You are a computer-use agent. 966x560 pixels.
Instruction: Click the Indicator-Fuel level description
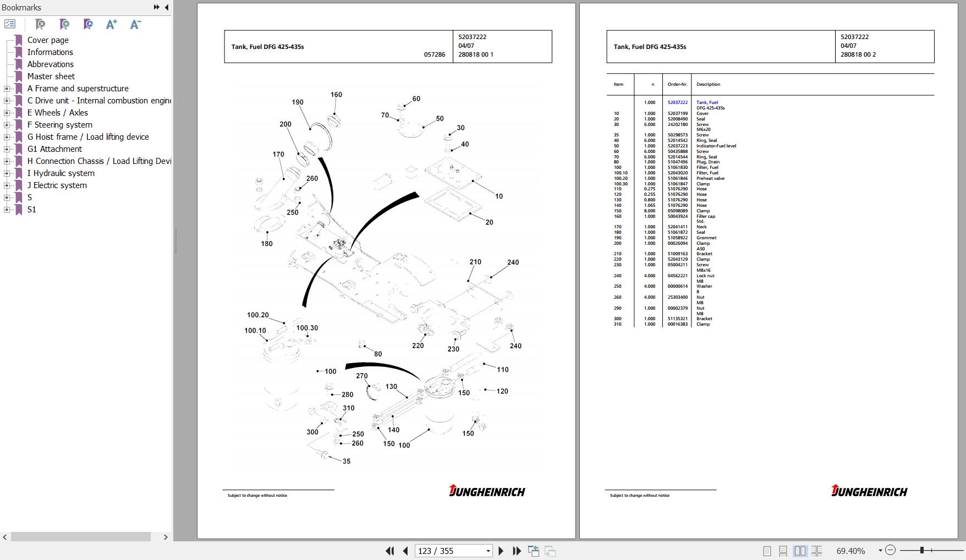(716, 146)
